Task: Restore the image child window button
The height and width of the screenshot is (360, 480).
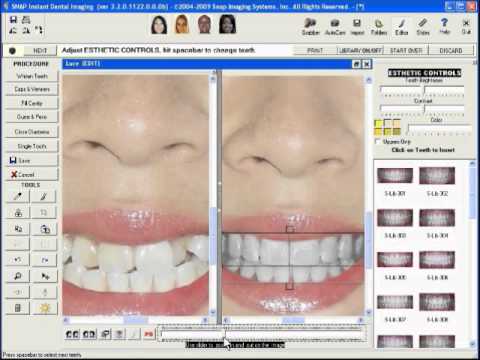Action: 356,64
